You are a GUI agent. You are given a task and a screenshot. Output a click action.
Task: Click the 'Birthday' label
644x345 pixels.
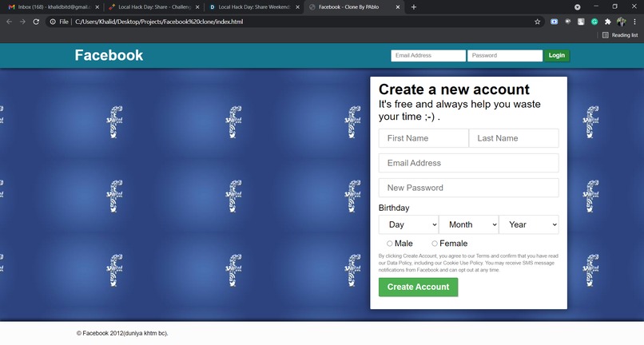pyautogui.click(x=394, y=208)
